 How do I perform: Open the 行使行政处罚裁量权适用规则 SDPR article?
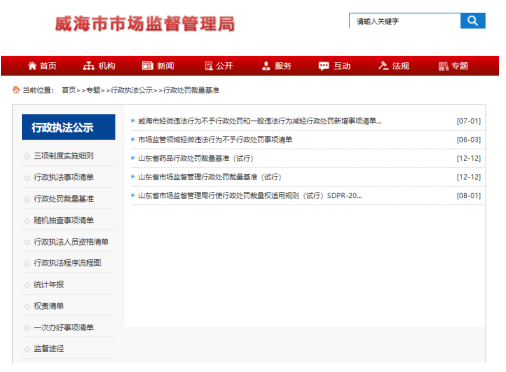[x=250, y=196]
